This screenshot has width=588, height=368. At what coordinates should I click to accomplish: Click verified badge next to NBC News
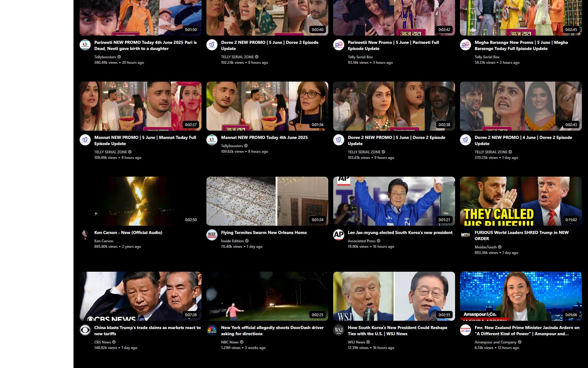242,342
